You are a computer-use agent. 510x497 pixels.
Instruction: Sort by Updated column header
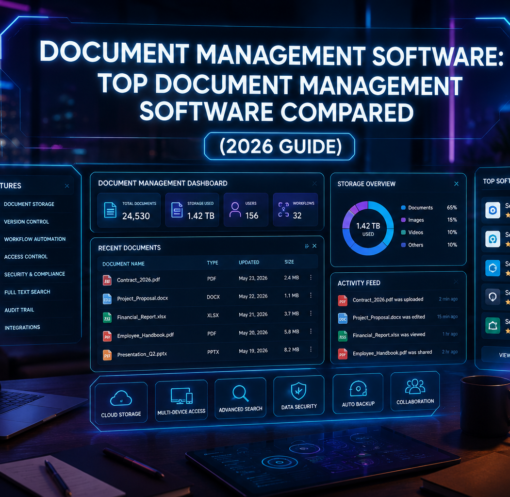click(x=249, y=262)
